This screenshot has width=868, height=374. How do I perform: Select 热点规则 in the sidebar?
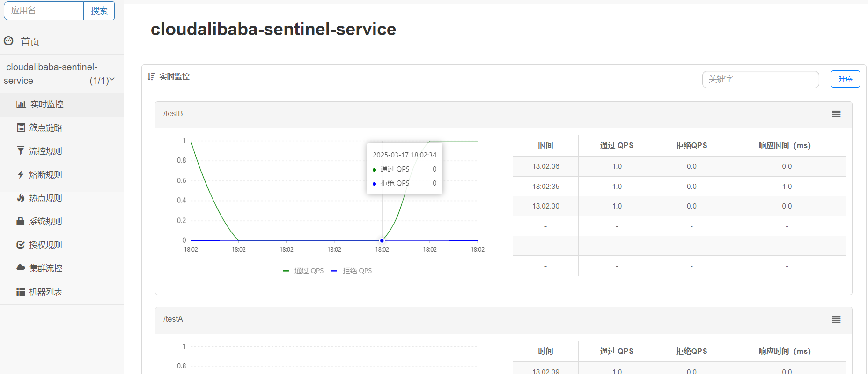62,198
